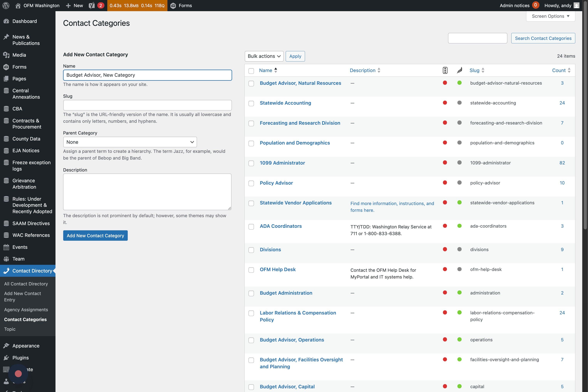Open Dashboard from sidebar gauge icon
This screenshot has height=392, width=588.
point(7,21)
